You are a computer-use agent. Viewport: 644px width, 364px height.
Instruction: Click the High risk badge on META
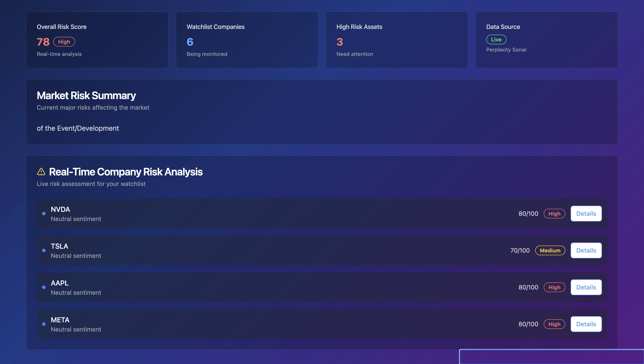tap(554, 324)
